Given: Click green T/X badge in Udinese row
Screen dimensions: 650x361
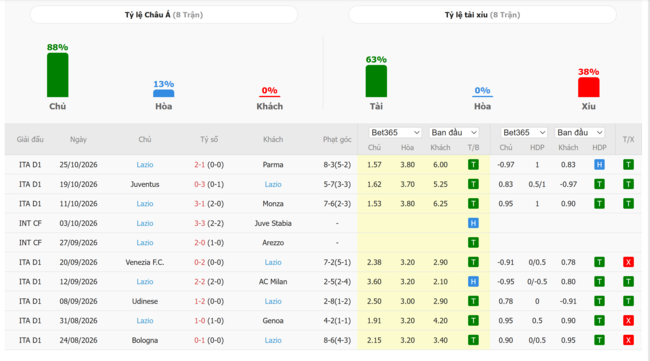Looking at the screenshot, I should [x=628, y=301].
